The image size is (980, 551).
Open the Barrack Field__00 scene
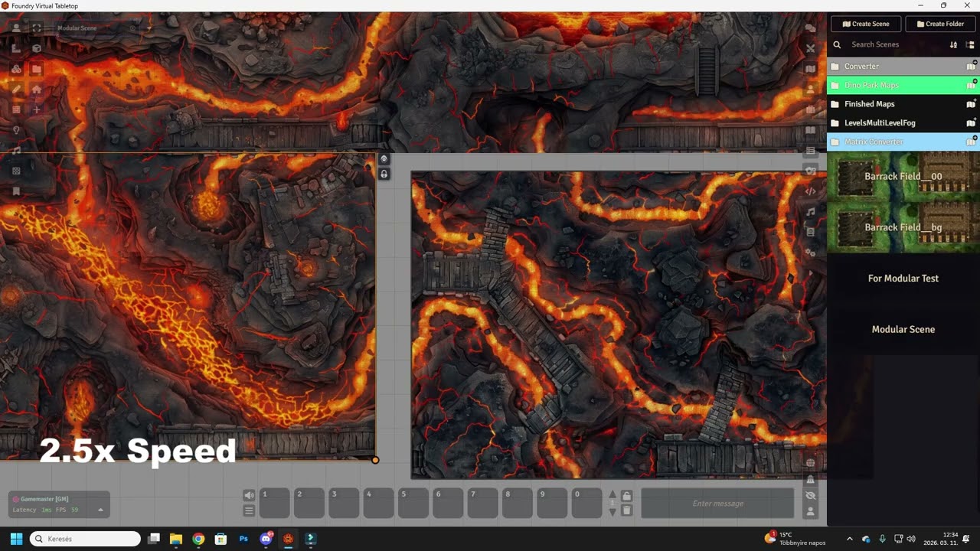[903, 176]
